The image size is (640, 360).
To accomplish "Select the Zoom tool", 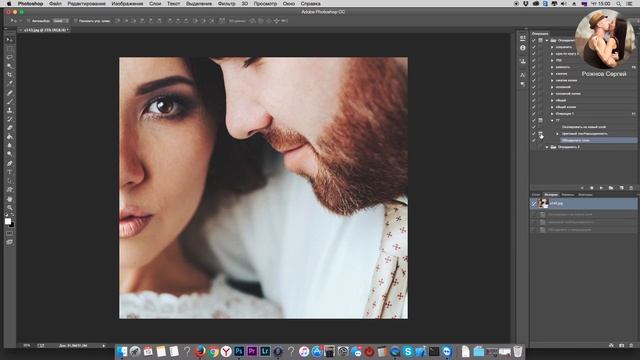I will pyautogui.click(x=9, y=208).
